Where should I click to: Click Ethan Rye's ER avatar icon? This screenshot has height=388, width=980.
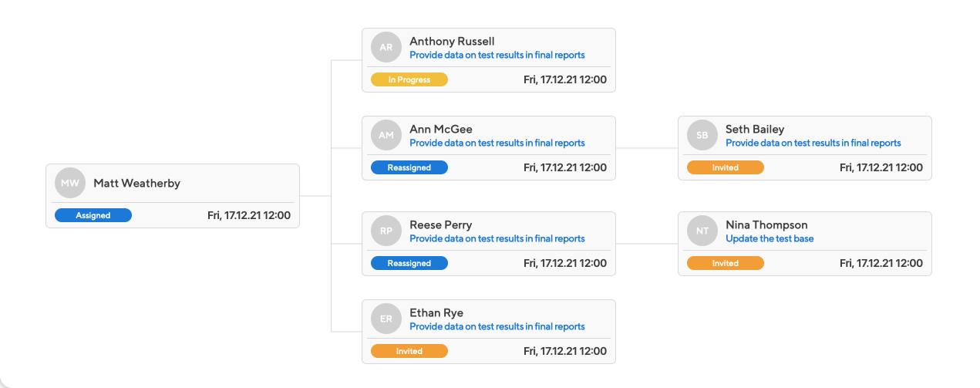(386, 319)
